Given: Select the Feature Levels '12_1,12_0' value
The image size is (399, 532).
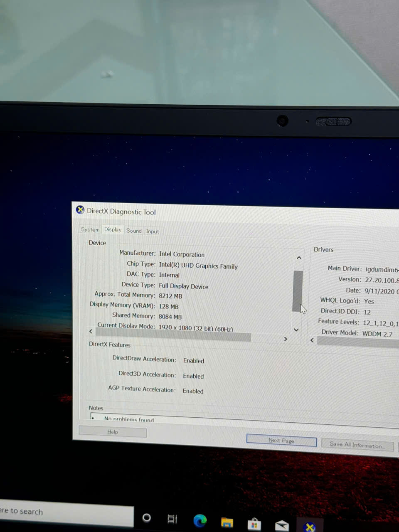Looking at the screenshot, I should point(381,323).
